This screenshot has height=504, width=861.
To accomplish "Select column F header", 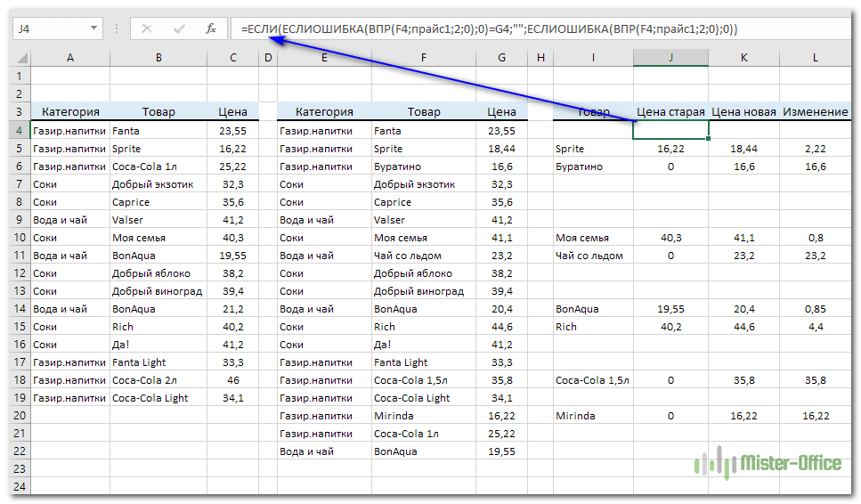I will [423, 58].
